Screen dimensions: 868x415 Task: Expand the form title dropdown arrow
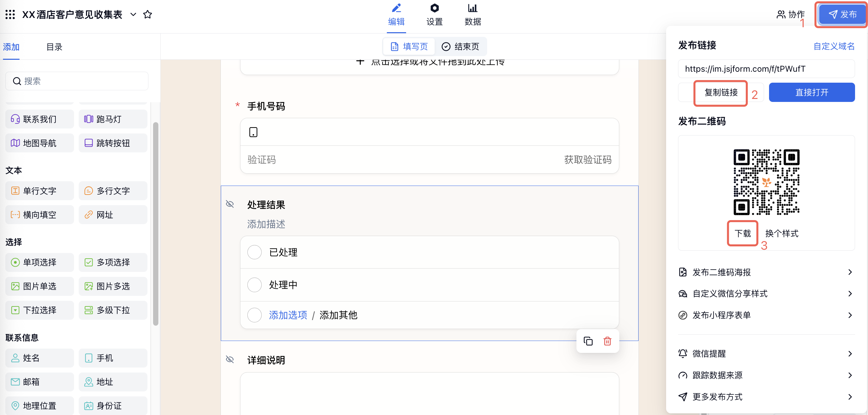coord(133,15)
